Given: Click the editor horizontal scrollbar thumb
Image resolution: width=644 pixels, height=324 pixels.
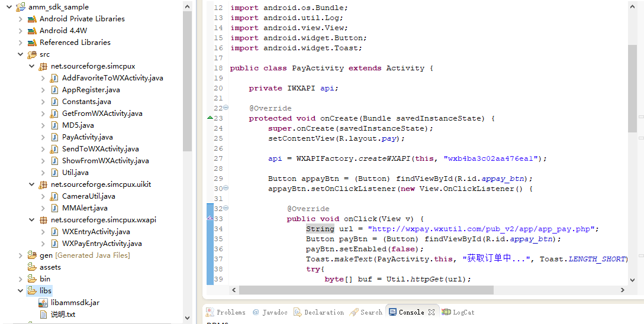Looking at the screenshot, I should tap(366, 290).
